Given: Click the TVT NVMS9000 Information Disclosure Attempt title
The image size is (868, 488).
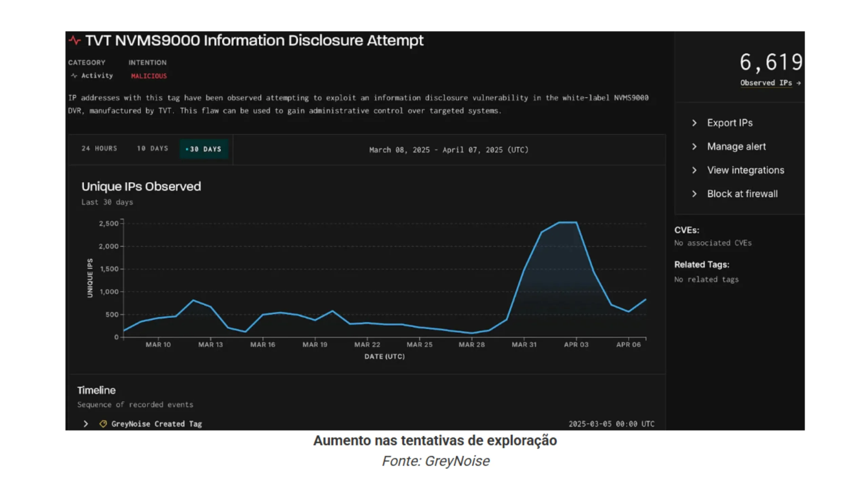Looking at the screenshot, I should (x=254, y=40).
